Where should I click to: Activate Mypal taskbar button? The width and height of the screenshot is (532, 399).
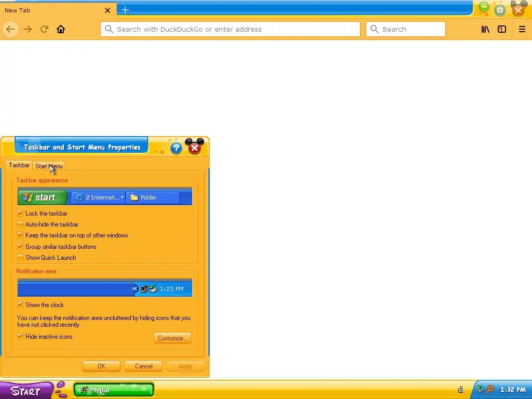click(114, 390)
